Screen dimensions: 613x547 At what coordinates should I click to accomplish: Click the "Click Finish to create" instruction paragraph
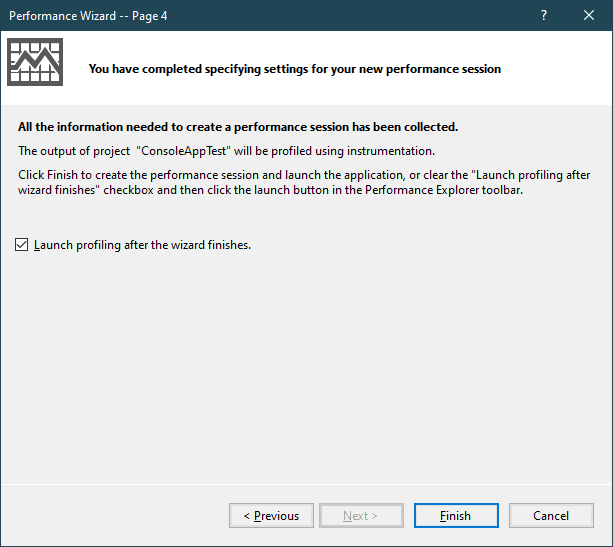pyautogui.click(x=304, y=182)
